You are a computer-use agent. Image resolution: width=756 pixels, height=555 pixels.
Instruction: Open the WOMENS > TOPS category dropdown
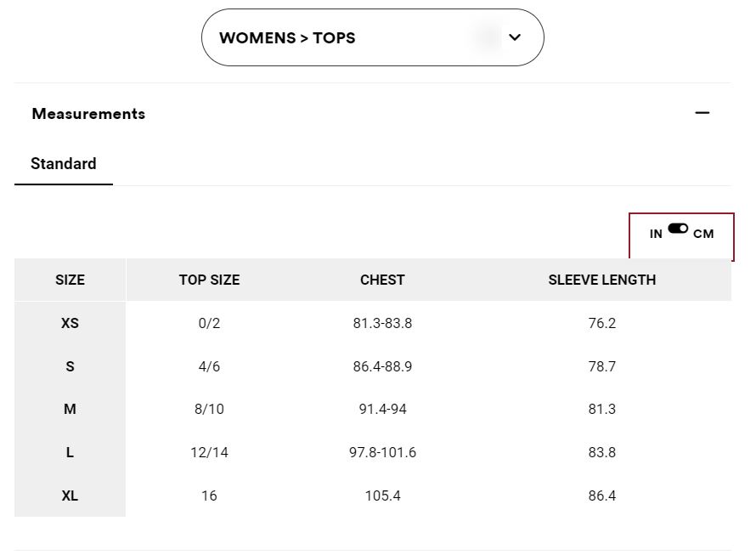pyautogui.click(x=372, y=37)
